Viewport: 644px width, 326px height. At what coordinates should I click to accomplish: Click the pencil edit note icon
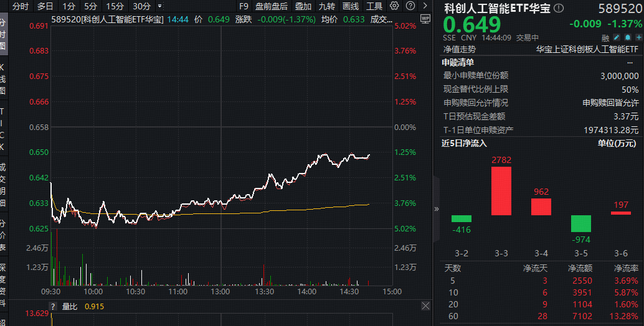tap(617, 37)
